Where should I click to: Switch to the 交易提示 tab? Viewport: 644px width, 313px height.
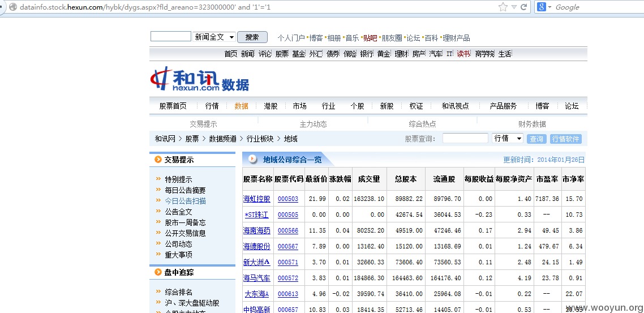click(x=203, y=124)
